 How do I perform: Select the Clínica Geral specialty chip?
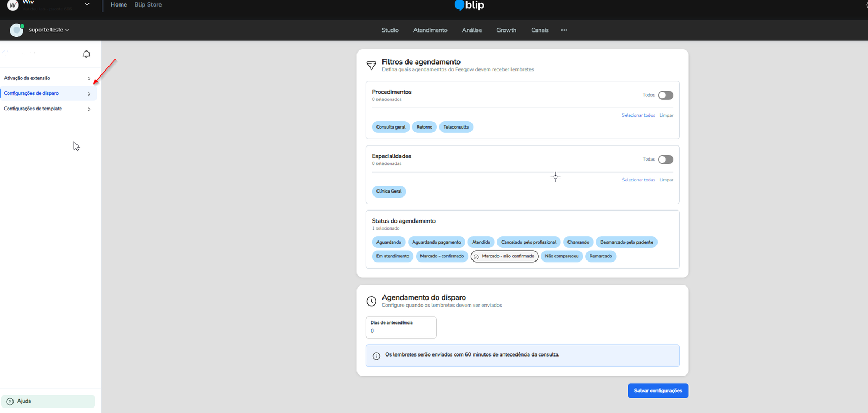389,192
